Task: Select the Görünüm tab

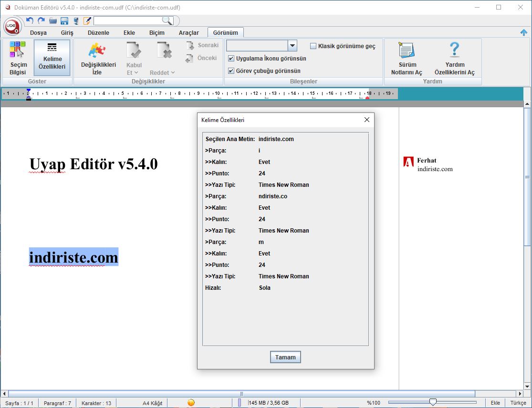Action: click(x=226, y=32)
